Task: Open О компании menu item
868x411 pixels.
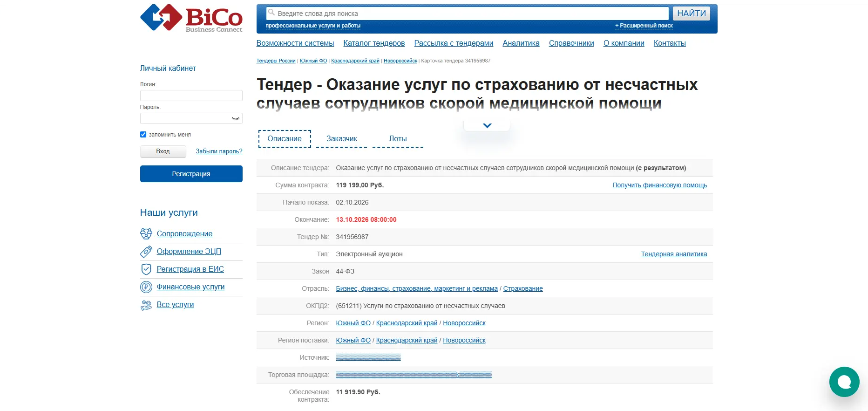Action: pyautogui.click(x=624, y=43)
